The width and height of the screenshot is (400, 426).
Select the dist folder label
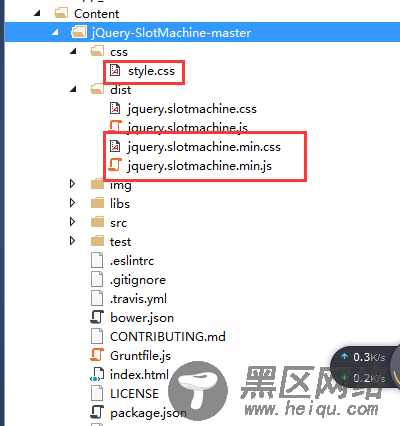(120, 90)
